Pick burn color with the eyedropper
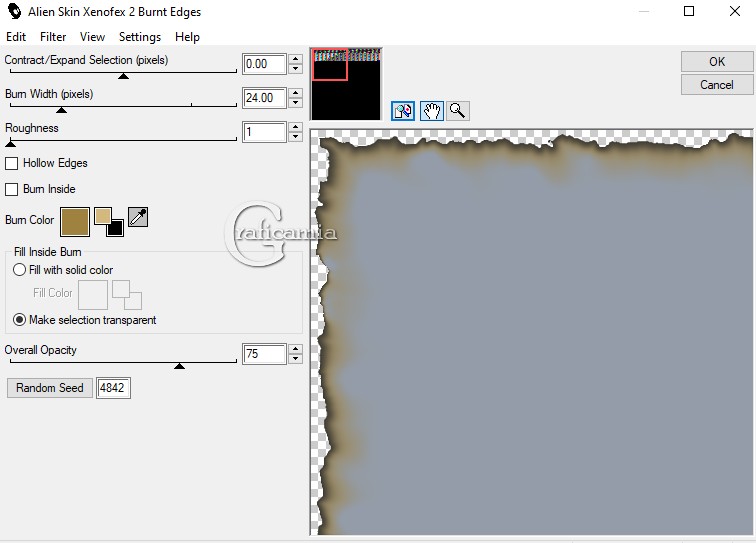The width and height of the screenshot is (756, 543). coord(138,217)
